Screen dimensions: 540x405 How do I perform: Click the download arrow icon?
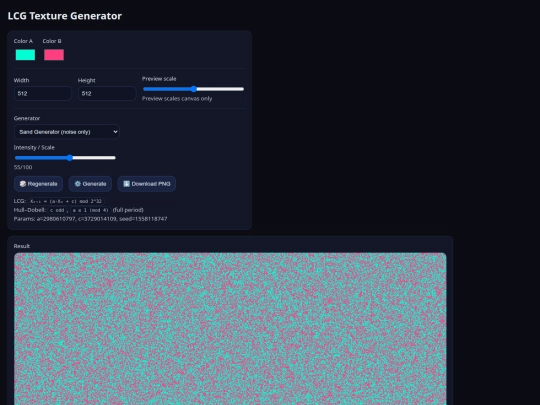(x=126, y=184)
